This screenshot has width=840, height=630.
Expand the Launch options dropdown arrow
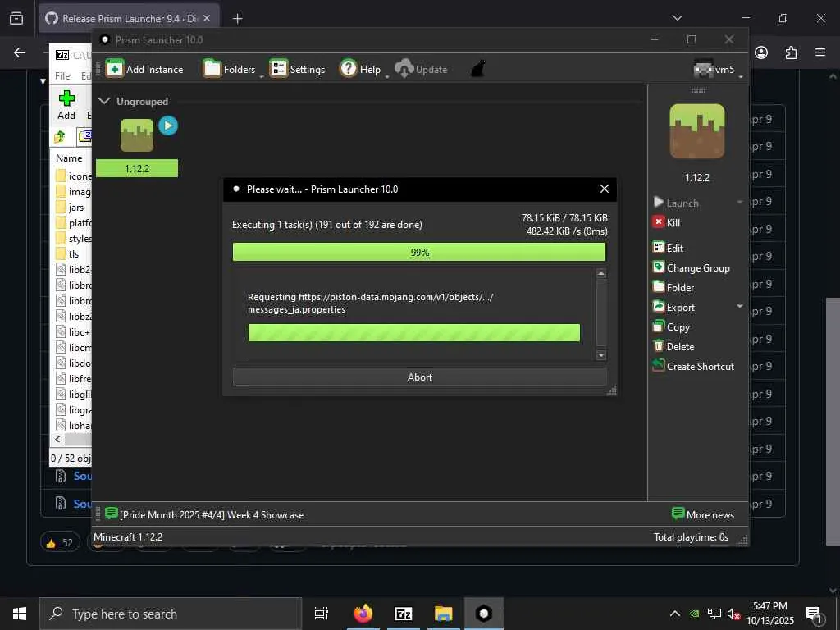(x=740, y=202)
